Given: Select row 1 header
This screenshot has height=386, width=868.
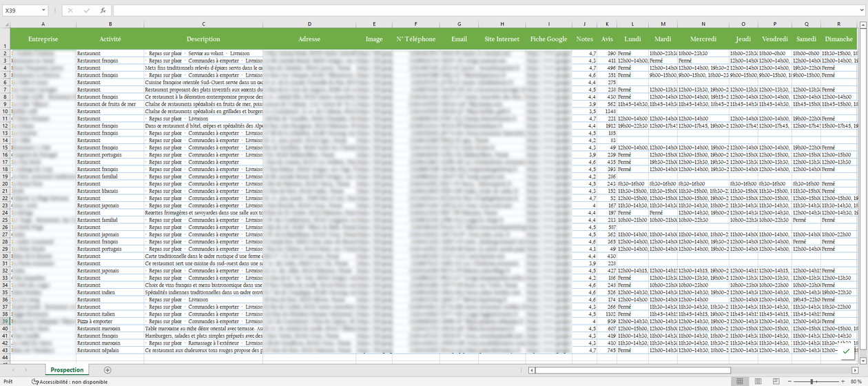Looking at the screenshot, I should click(x=4, y=39).
